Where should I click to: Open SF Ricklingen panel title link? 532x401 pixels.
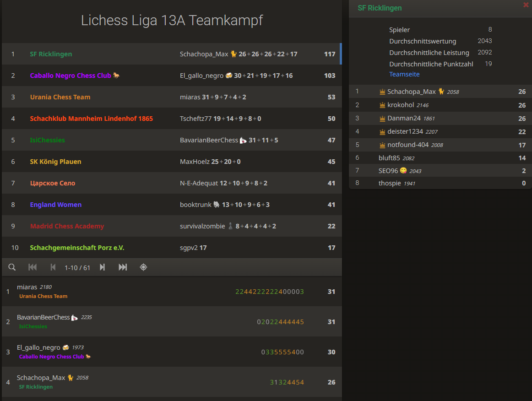(380, 8)
